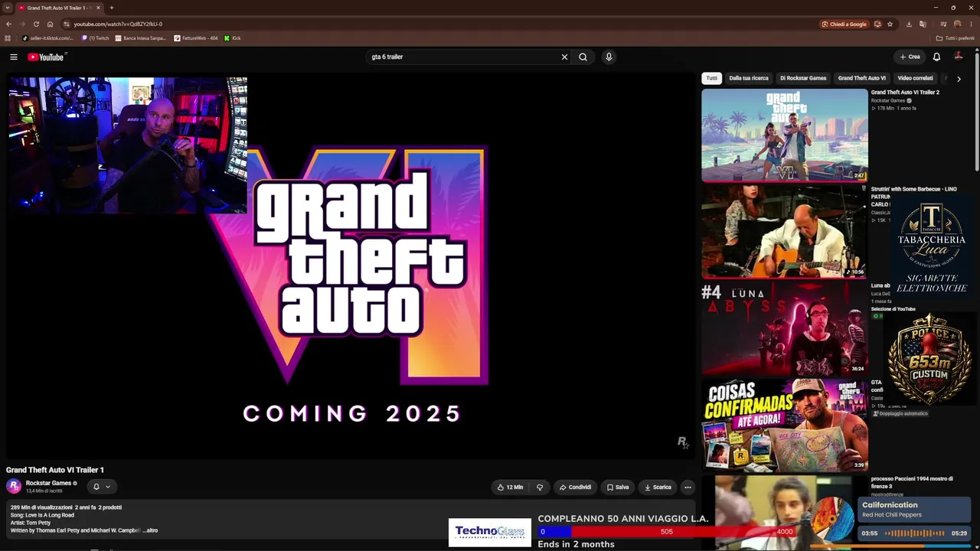Expand the description with ...altro

point(151,530)
